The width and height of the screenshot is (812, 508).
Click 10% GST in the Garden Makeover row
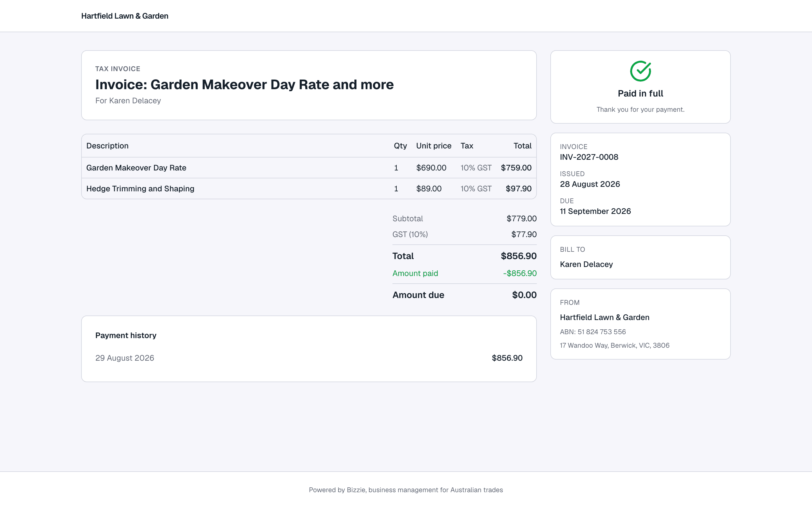click(476, 168)
